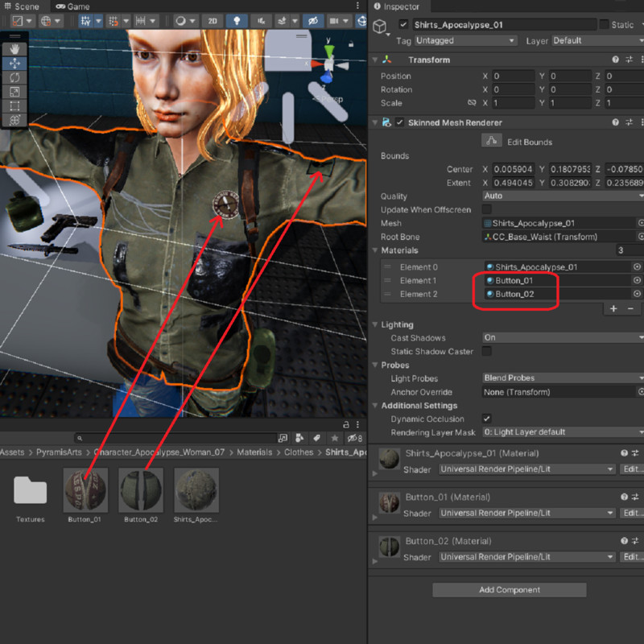Uncheck the Dynamic Occlusion checkbox
The width and height of the screenshot is (644, 644).
point(486,419)
